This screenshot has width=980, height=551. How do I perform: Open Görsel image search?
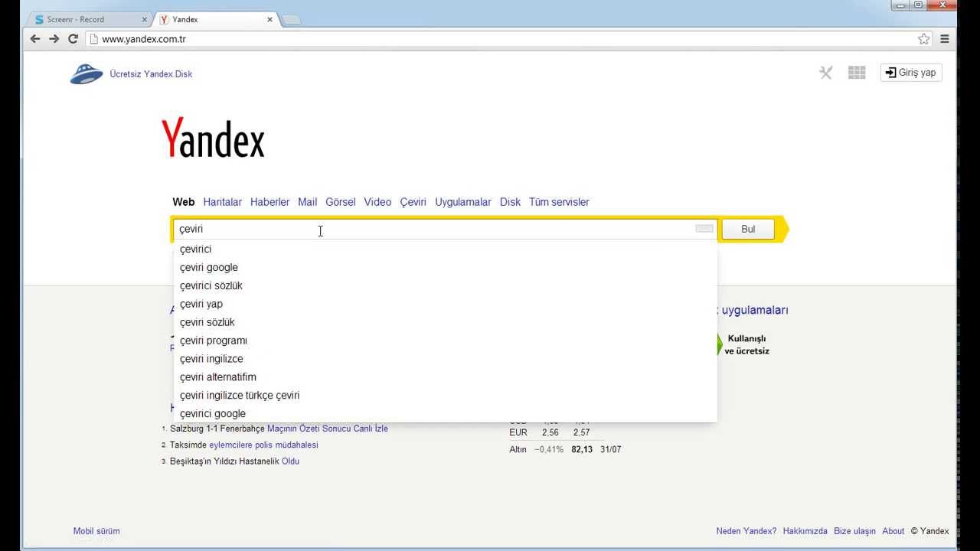[341, 202]
